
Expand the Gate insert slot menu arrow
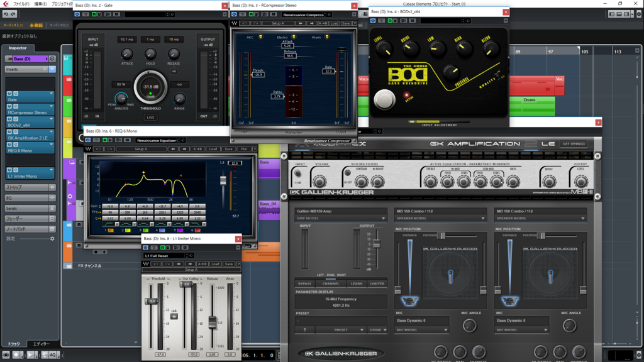pyautogui.click(x=51, y=94)
